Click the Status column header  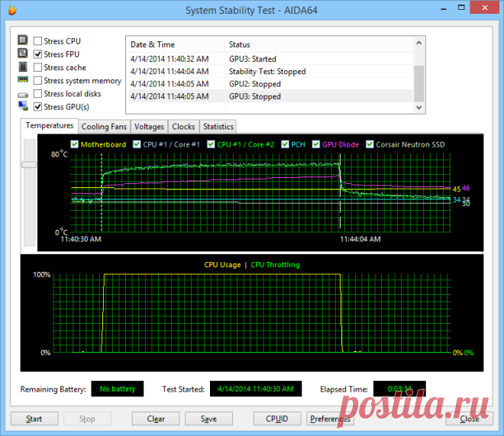click(x=319, y=44)
